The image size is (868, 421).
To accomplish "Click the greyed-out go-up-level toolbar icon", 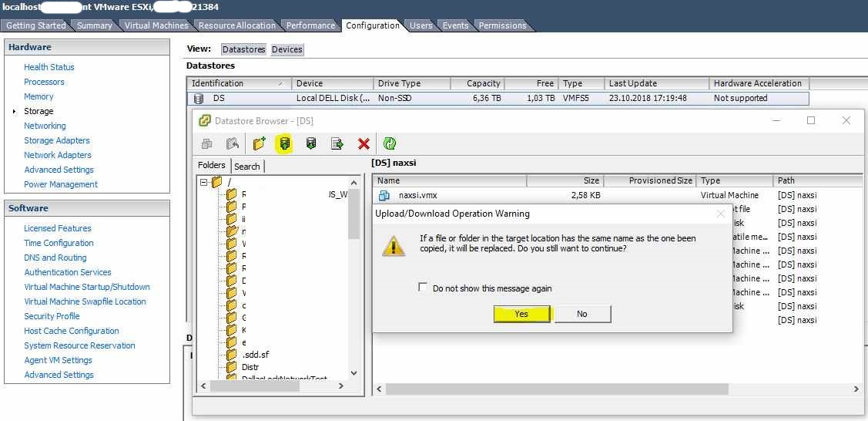I will pos(233,144).
